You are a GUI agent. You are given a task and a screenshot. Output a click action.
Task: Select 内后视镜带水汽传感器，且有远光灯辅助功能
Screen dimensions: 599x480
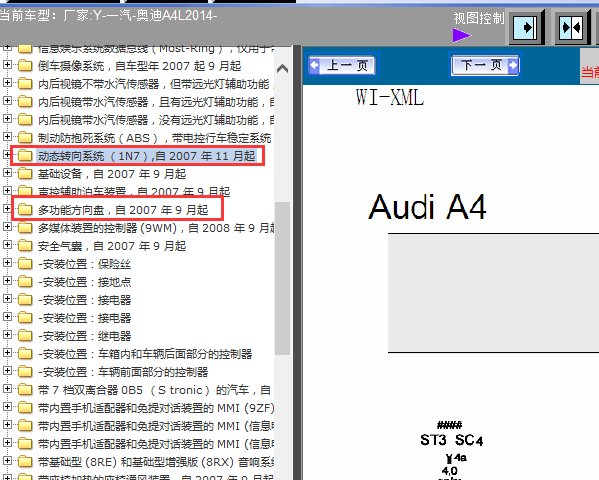(x=156, y=102)
